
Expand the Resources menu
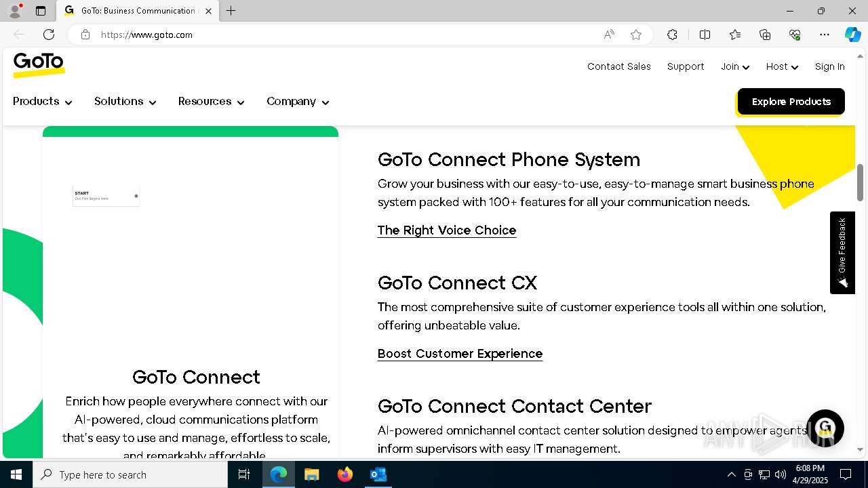point(211,102)
